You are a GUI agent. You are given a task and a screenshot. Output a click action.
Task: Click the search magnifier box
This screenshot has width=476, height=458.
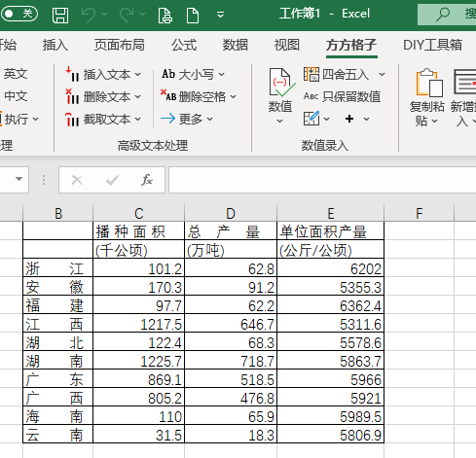(447, 15)
